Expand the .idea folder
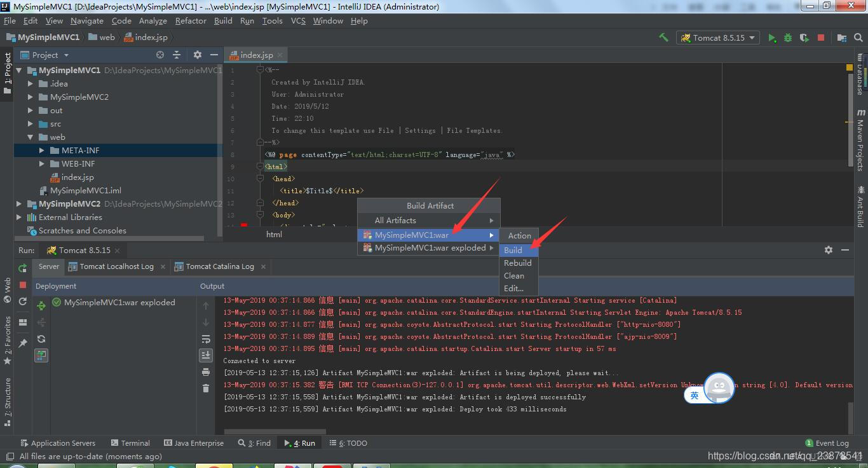Screen dimensions: 868x468 click(30, 83)
